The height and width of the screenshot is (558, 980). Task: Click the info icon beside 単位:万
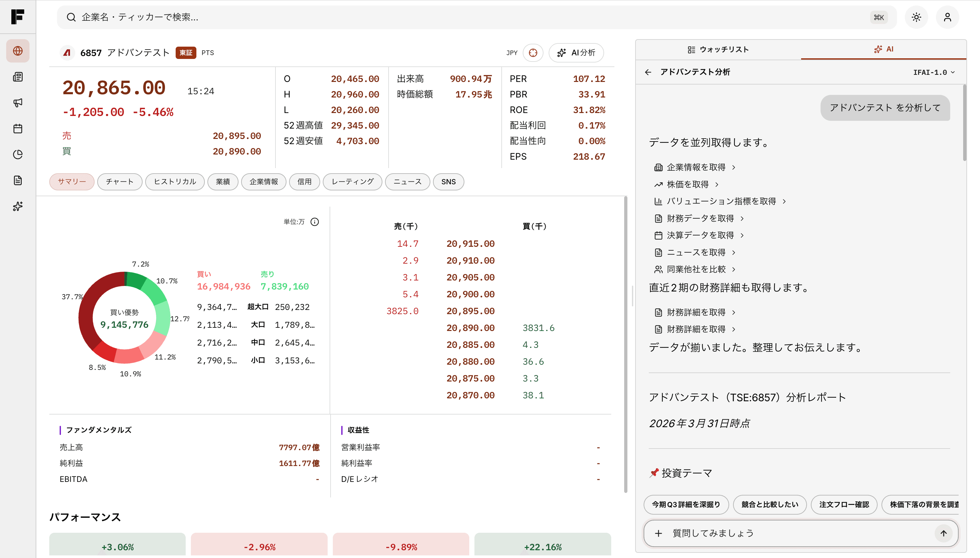(x=315, y=222)
